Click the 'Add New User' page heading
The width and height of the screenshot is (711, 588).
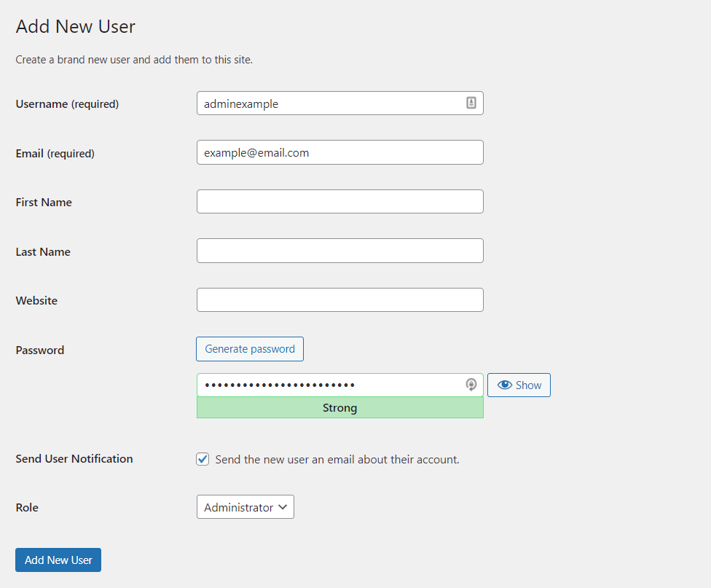(75, 26)
